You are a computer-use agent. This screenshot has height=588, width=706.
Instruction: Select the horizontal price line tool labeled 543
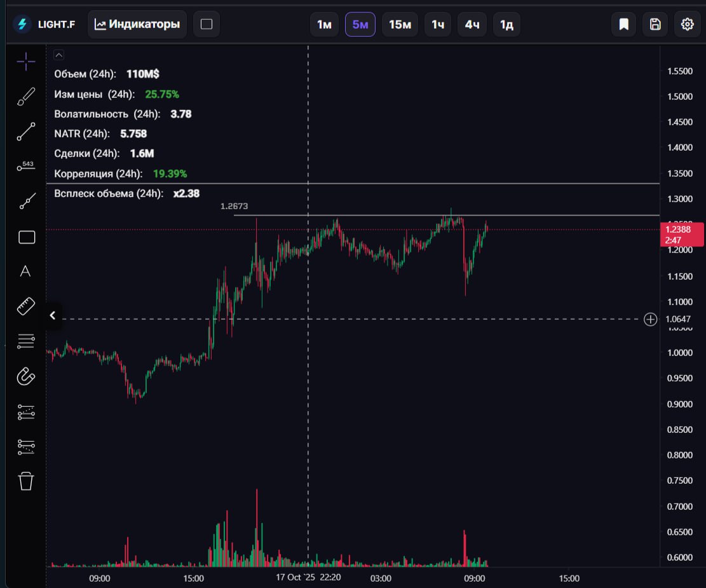pos(26,167)
